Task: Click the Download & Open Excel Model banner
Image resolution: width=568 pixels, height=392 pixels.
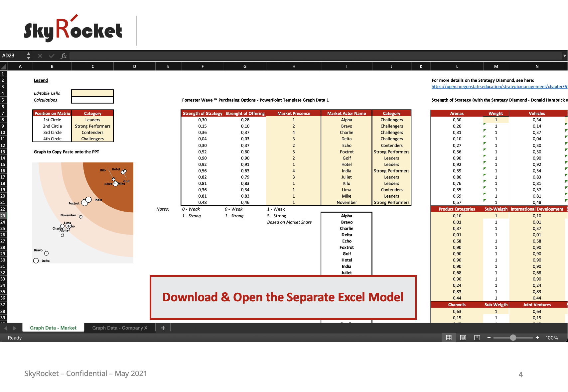Action: [x=283, y=297]
